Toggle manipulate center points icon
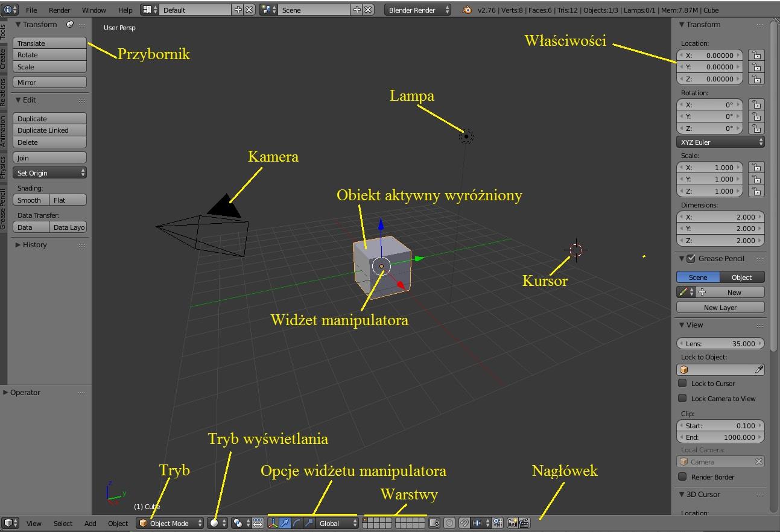Screen dimensions: 780x532 (x=258, y=523)
